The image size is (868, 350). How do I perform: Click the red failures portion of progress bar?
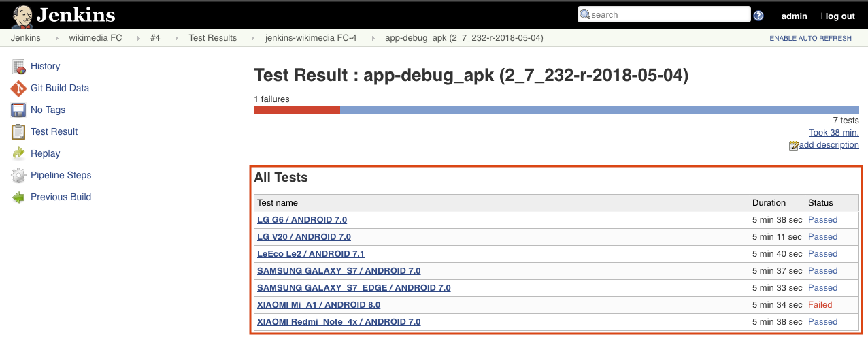click(297, 110)
